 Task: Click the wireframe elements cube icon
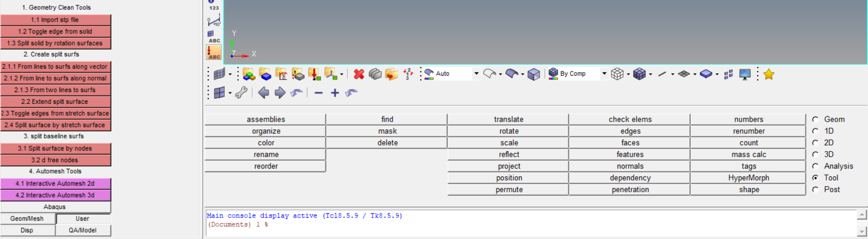coord(617,74)
